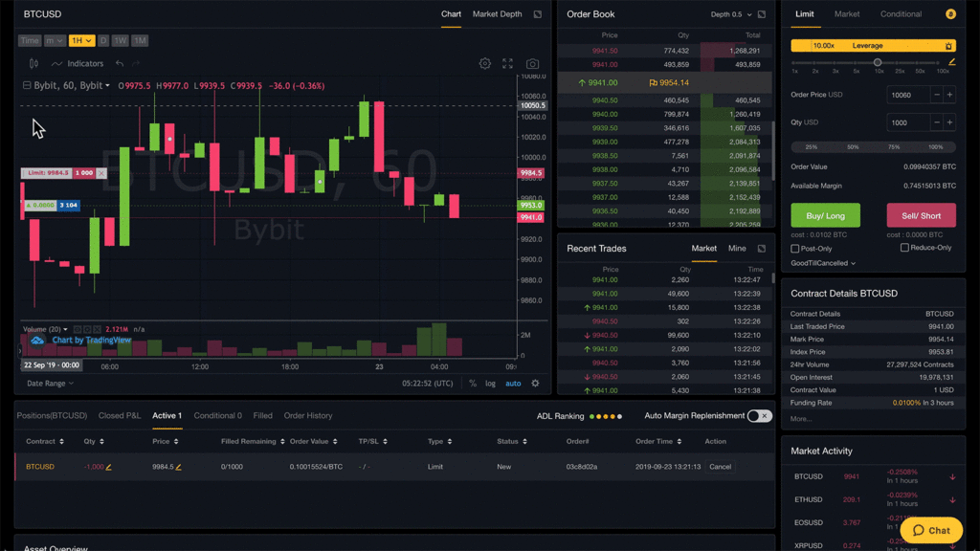This screenshot has width=980, height=551.
Task: Click the leverage slider handle at 10x
Action: click(x=878, y=62)
